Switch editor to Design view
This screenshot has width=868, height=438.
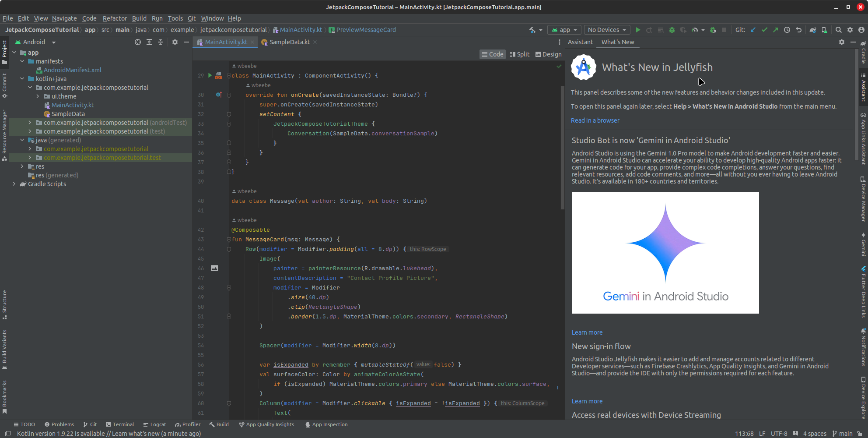click(x=549, y=54)
